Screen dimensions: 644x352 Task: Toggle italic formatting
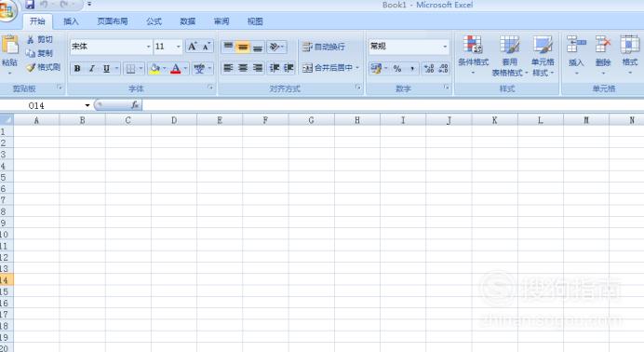92,69
